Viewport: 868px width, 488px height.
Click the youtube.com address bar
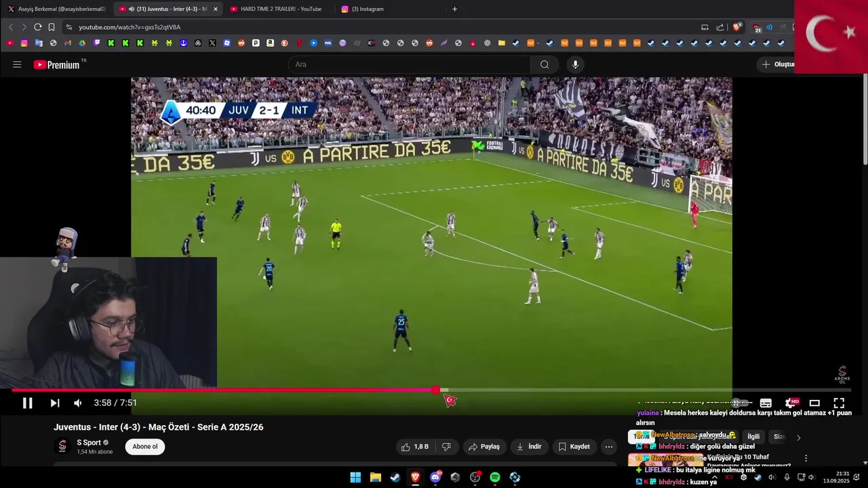tap(380, 27)
